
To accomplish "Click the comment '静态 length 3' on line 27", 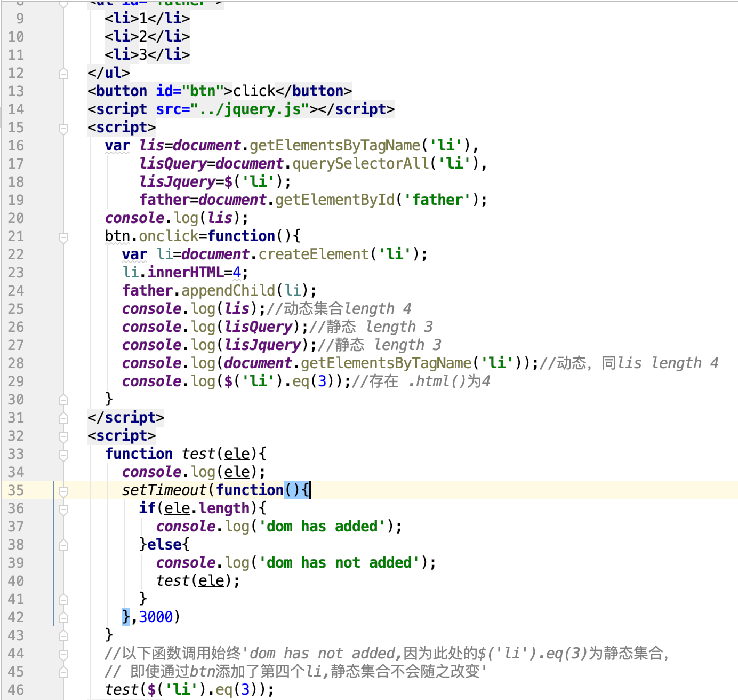I will click(380, 345).
